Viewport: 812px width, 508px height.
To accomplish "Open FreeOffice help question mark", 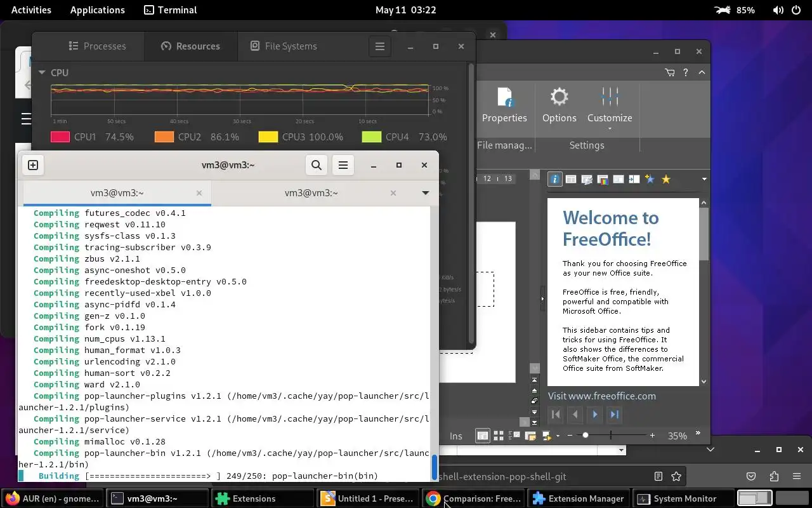I will [686, 72].
